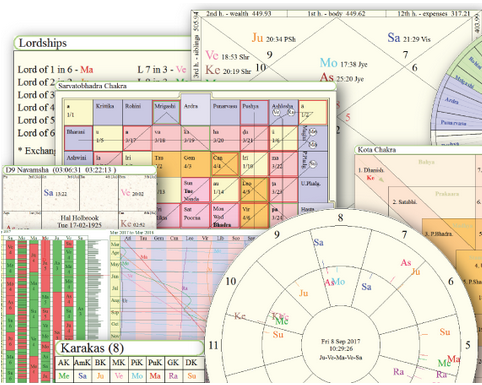
Task: Click the Fri 8 Sep 2017 wheel center
Action: [x=340, y=349]
